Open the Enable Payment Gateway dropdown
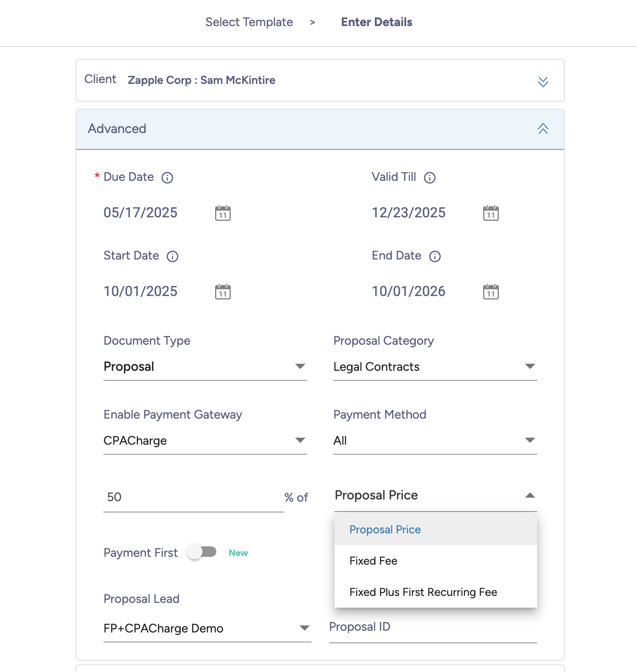 tap(205, 441)
